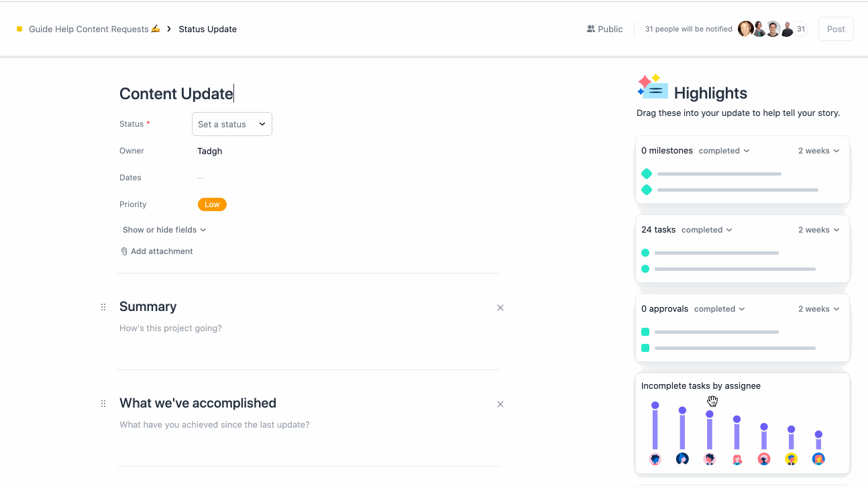Click the yellow project square in breadcrumb
Image resolution: width=868 pixels, height=488 pixels.
[x=19, y=29]
